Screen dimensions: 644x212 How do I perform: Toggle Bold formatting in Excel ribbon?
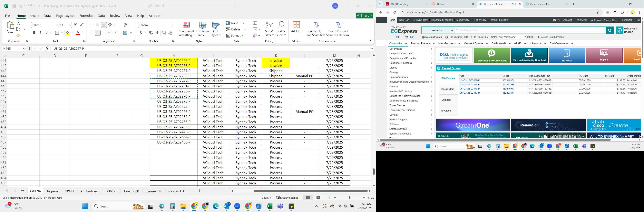[34, 33]
